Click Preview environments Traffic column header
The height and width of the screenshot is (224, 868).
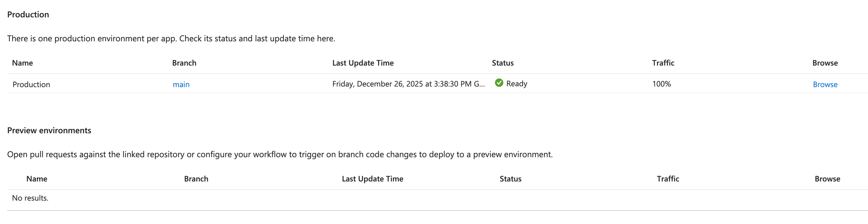point(667,179)
